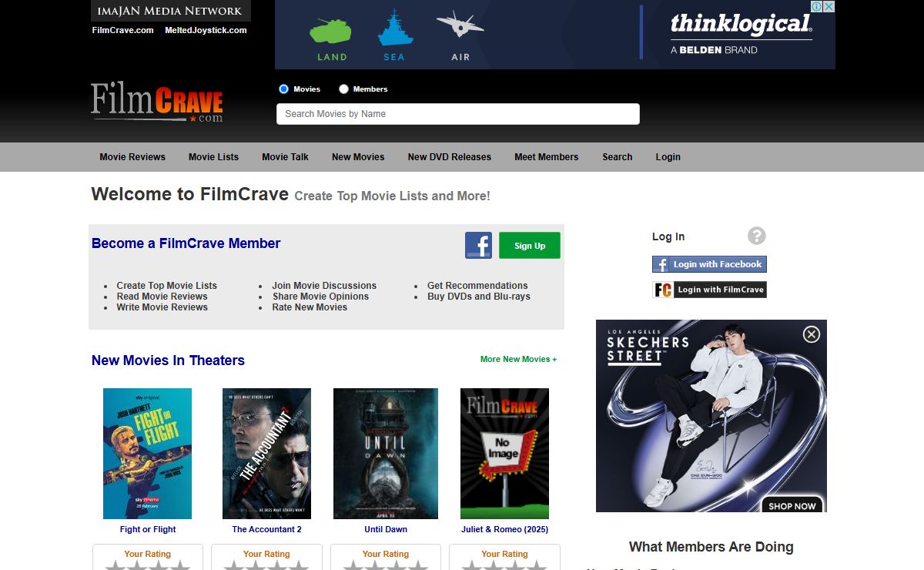Viewport: 924px width, 570px height.
Task: Open The Accountant 2 poster
Action: coord(266,453)
